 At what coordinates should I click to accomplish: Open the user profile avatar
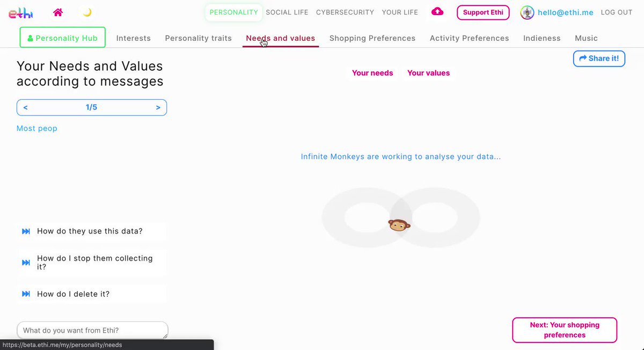pyautogui.click(x=527, y=12)
